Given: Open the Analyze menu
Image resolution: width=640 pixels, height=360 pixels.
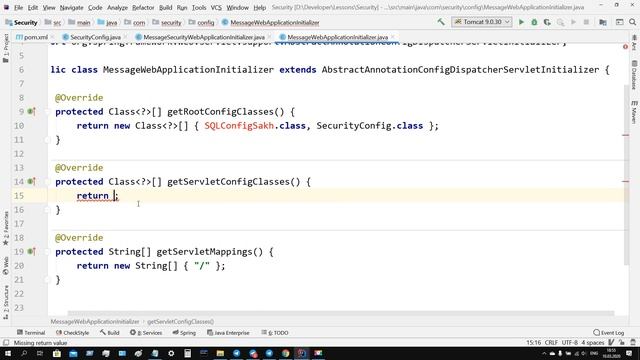Looking at the screenshot, I should coord(117,7).
